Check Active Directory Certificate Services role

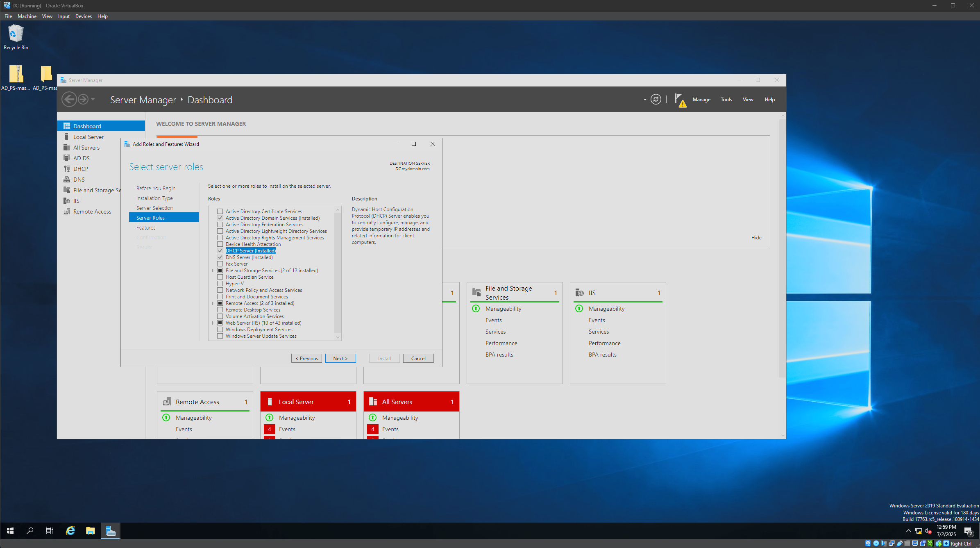point(220,211)
